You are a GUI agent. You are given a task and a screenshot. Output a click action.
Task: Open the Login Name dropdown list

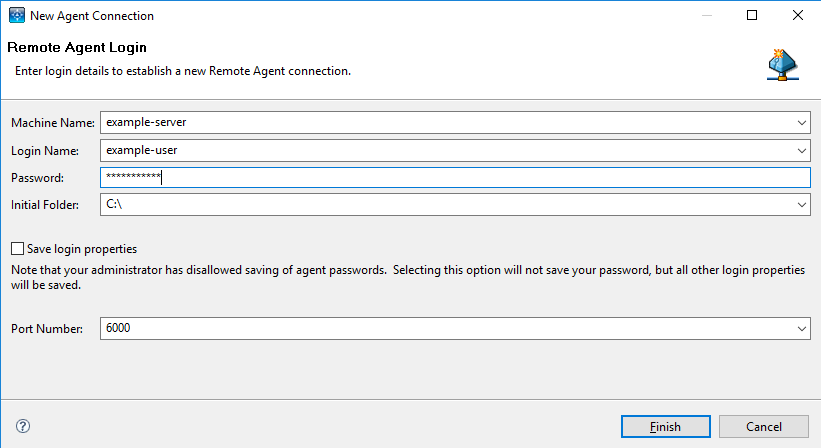click(x=801, y=150)
